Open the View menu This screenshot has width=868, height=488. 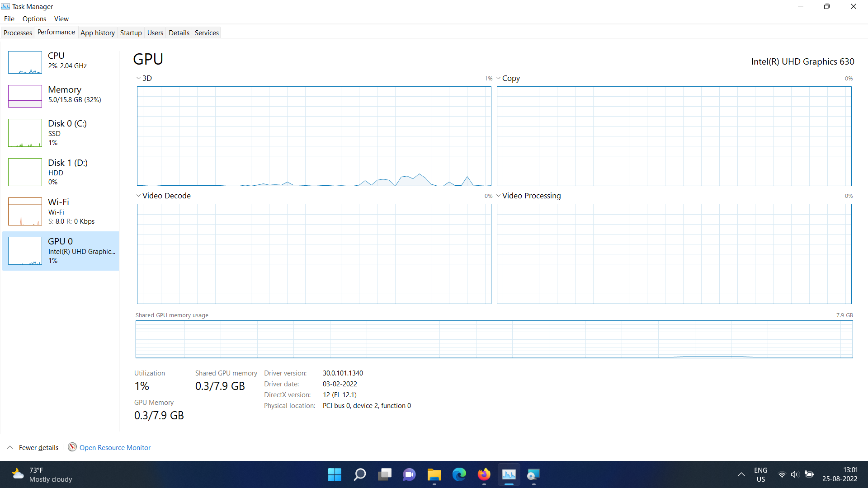(61, 19)
